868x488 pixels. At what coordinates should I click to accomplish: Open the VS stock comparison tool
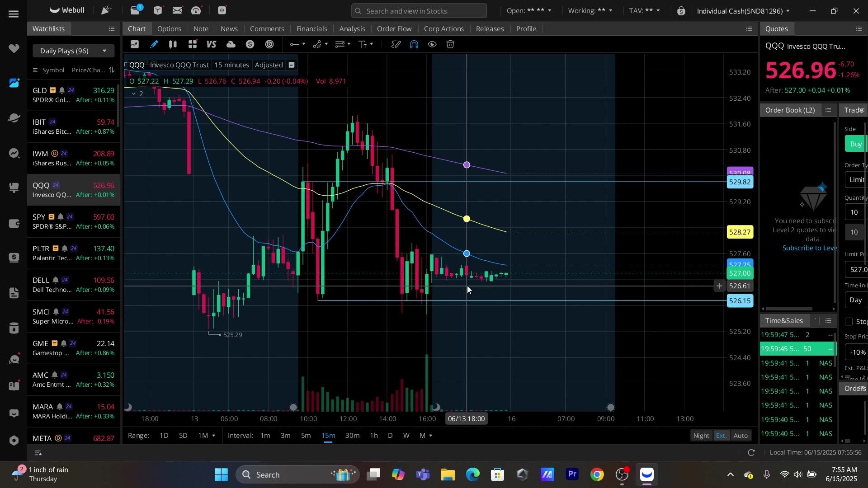pos(211,44)
